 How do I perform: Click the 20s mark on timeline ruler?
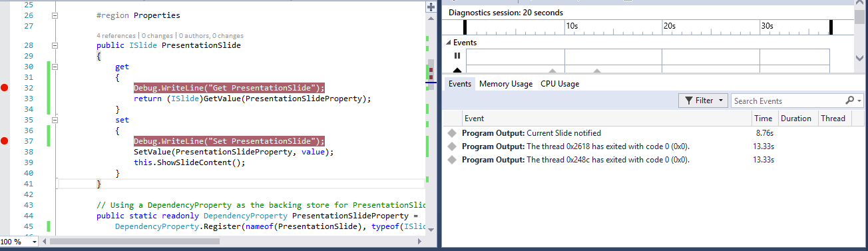[670, 25]
